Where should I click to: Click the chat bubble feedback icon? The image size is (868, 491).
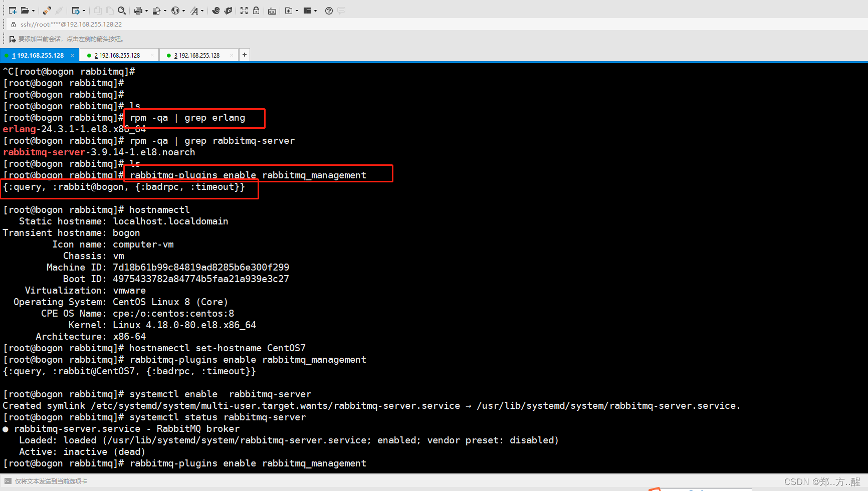pyautogui.click(x=341, y=11)
